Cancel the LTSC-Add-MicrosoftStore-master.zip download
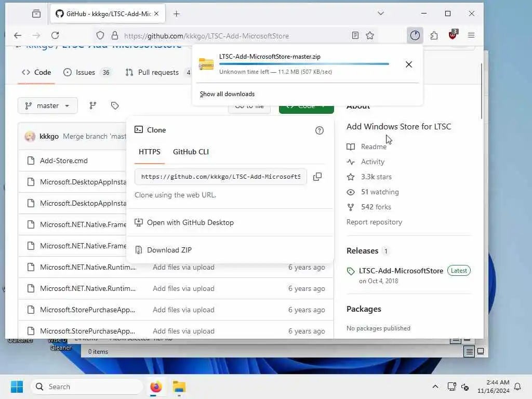 (x=409, y=64)
